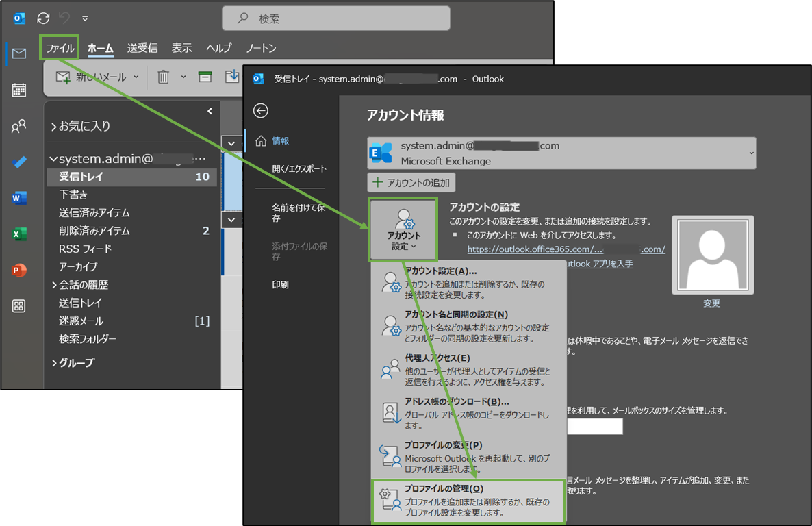Expand the 会話の履歴 folder
The image size is (812, 526).
point(54,285)
